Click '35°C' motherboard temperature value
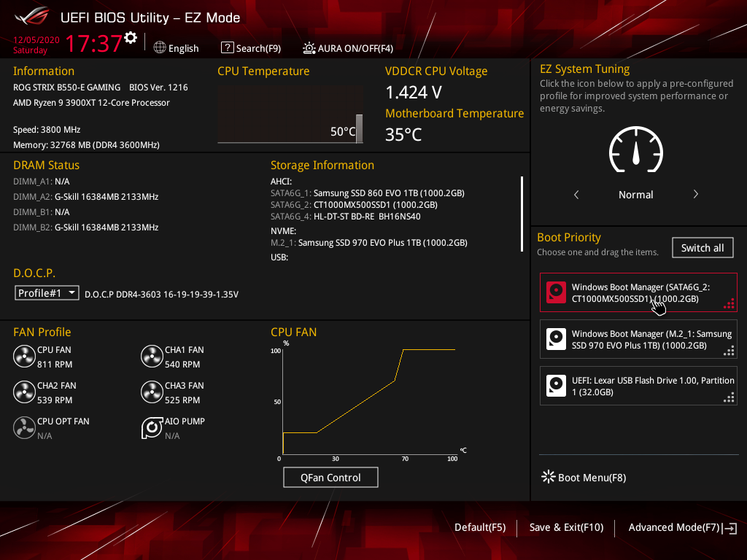This screenshot has height=560, width=747. [x=403, y=135]
